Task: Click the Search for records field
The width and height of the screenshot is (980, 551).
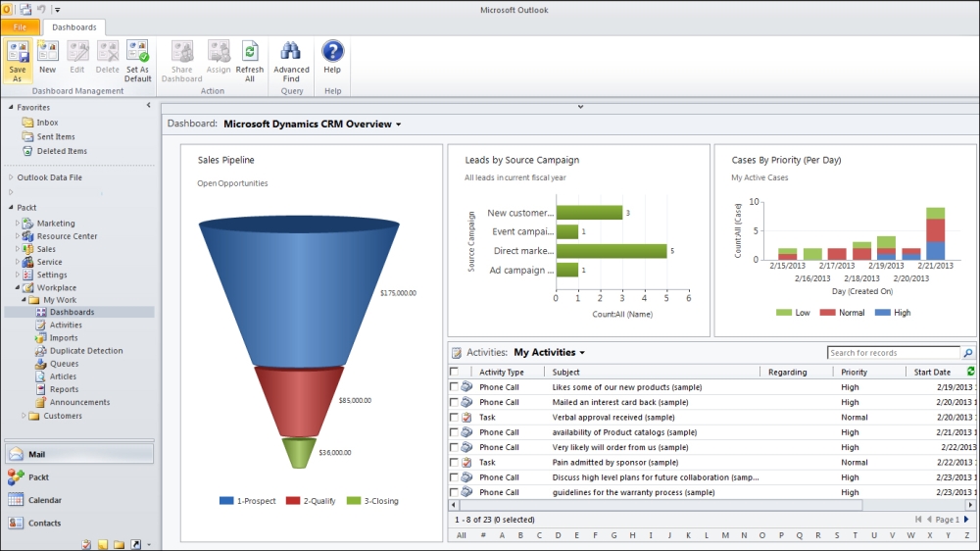Action: [894, 353]
